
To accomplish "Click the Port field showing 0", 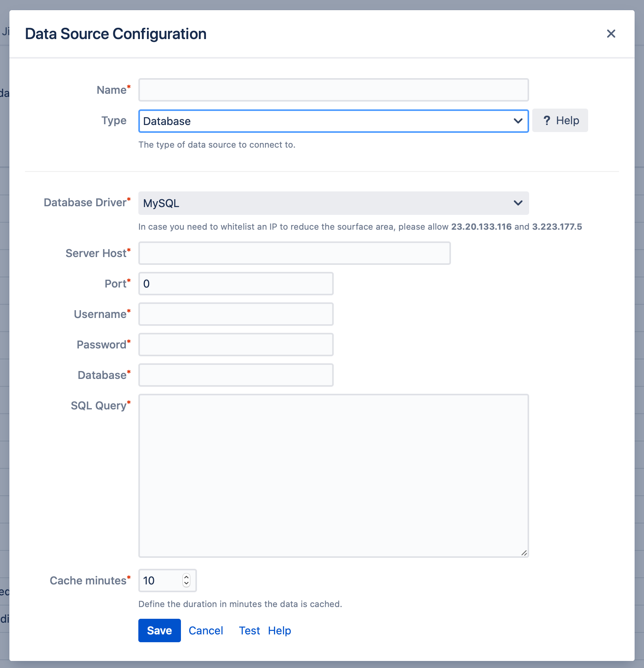I will click(235, 284).
